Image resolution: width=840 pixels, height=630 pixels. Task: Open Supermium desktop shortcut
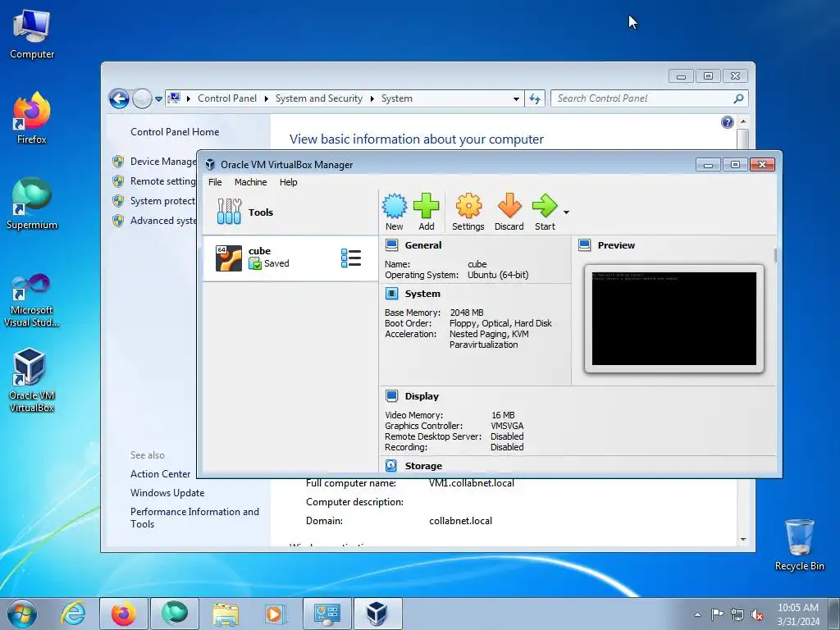point(32,203)
